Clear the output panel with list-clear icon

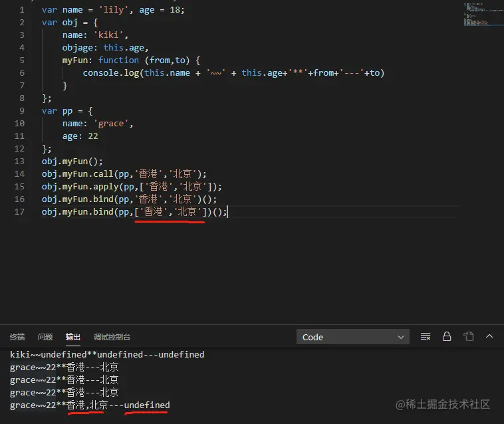pos(426,337)
